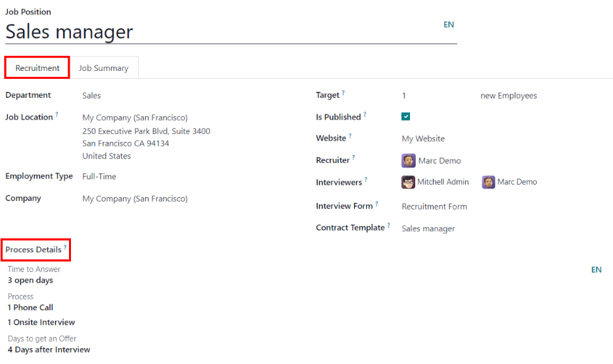This screenshot has width=613, height=364.
Task: Click the help icon beside Interview Form
Action: point(377,204)
